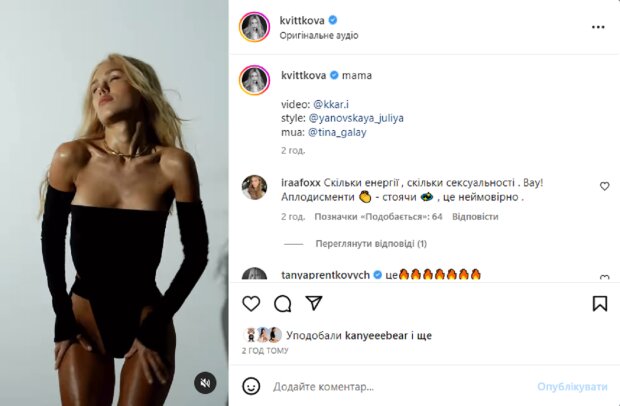Open comments via speech bubble icon
The height and width of the screenshot is (406, 620).
pyautogui.click(x=283, y=303)
